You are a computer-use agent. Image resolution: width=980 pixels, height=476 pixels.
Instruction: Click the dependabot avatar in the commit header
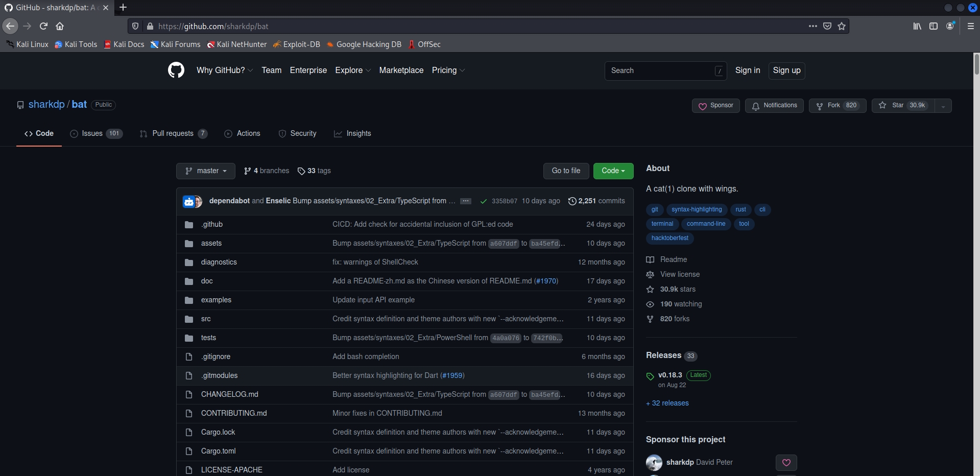188,201
